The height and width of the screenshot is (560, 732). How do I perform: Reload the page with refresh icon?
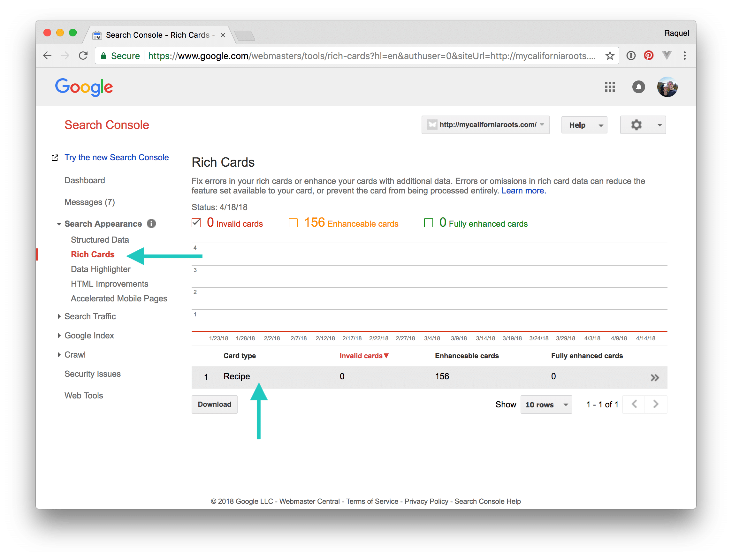pyautogui.click(x=83, y=56)
